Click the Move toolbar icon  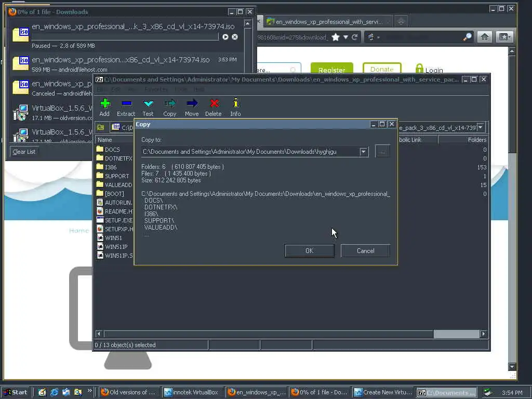[192, 103]
